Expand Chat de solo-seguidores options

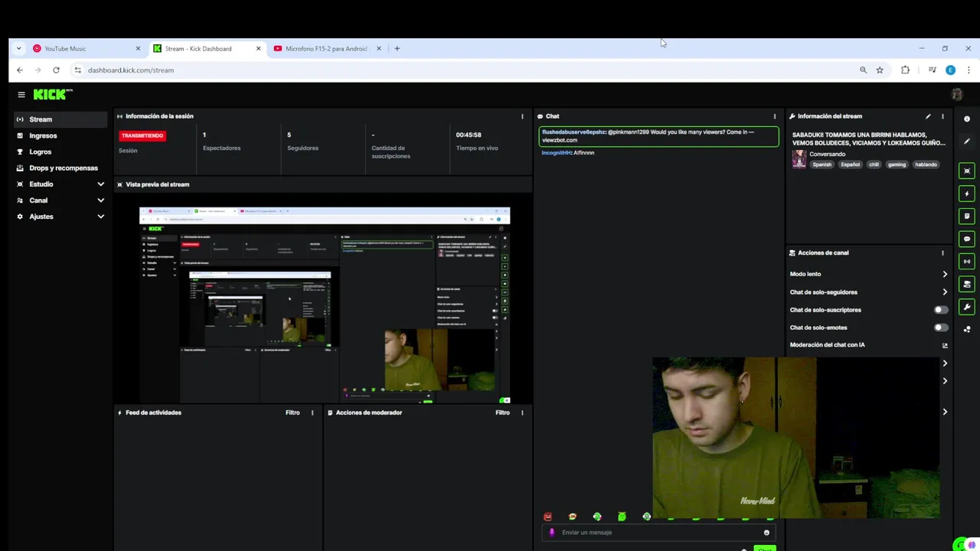(x=945, y=292)
